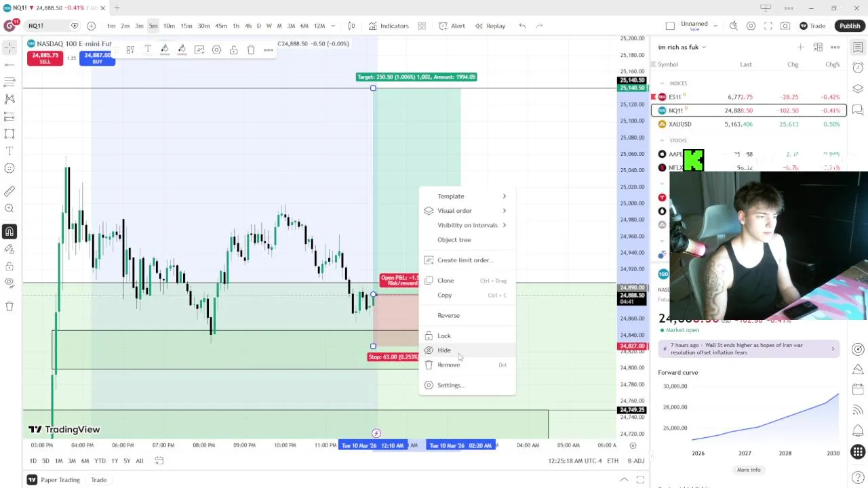This screenshot has height=488, width=868.
Task: Open position tool templates in floating toolbar
Action: (130, 49)
